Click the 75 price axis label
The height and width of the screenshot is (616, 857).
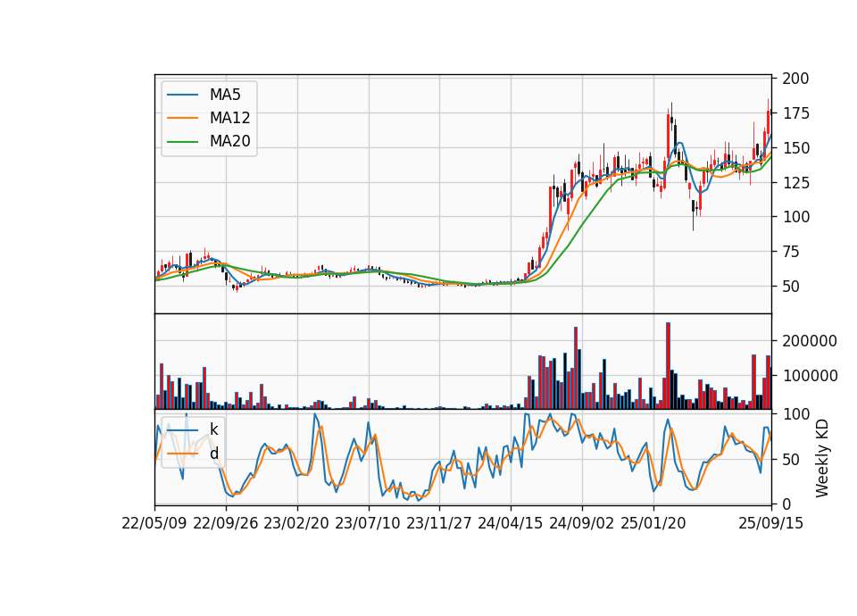pos(791,252)
